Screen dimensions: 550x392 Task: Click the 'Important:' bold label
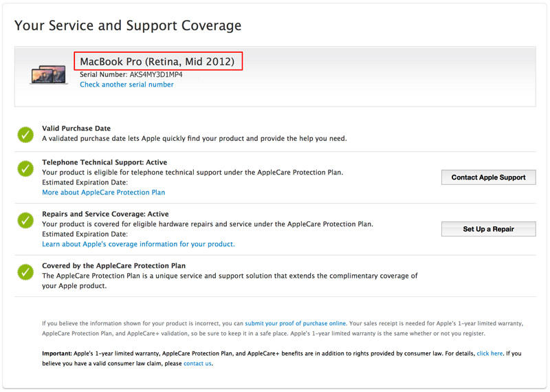coord(57,353)
